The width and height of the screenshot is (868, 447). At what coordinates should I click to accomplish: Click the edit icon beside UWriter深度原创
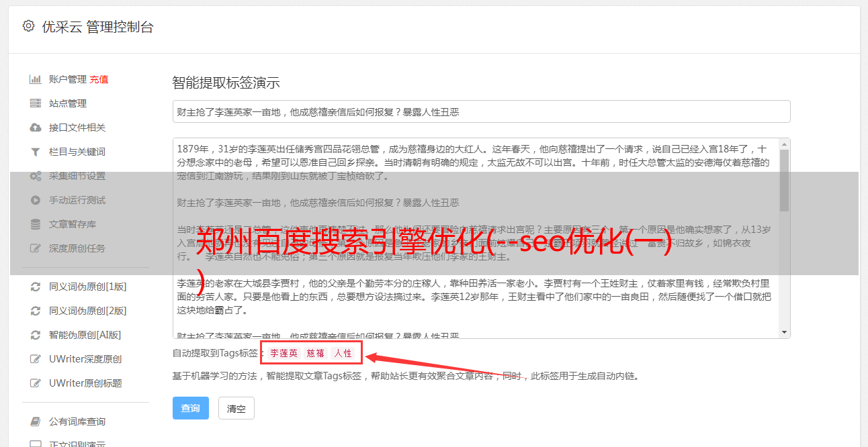(x=36, y=359)
